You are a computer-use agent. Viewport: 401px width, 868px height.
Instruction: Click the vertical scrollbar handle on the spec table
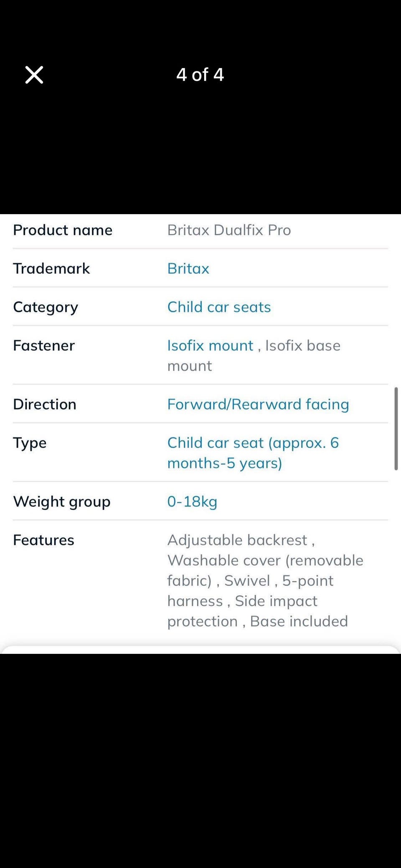(396, 429)
